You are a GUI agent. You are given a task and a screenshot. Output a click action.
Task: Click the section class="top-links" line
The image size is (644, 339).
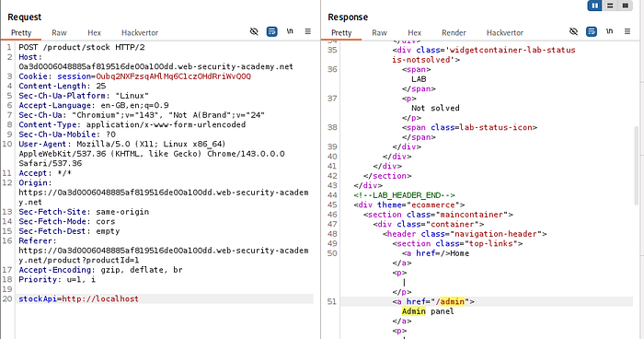pos(457,243)
